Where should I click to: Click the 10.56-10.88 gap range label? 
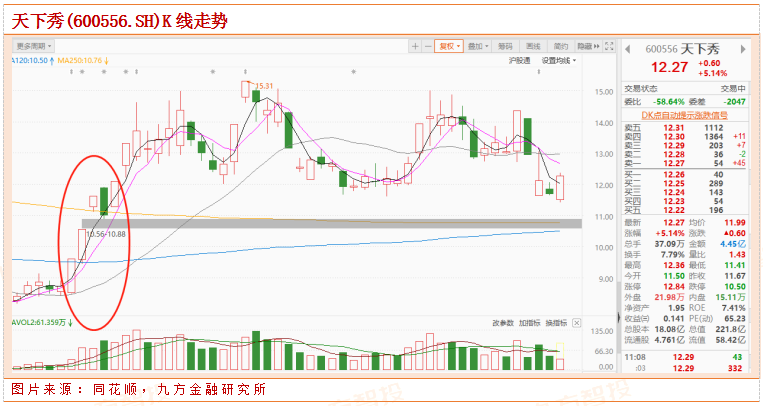coord(106,234)
